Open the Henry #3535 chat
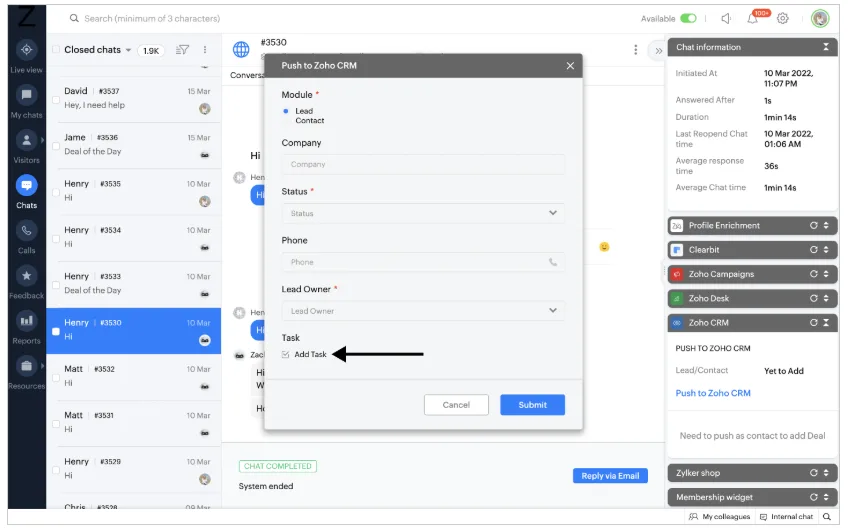 [134, 192]
